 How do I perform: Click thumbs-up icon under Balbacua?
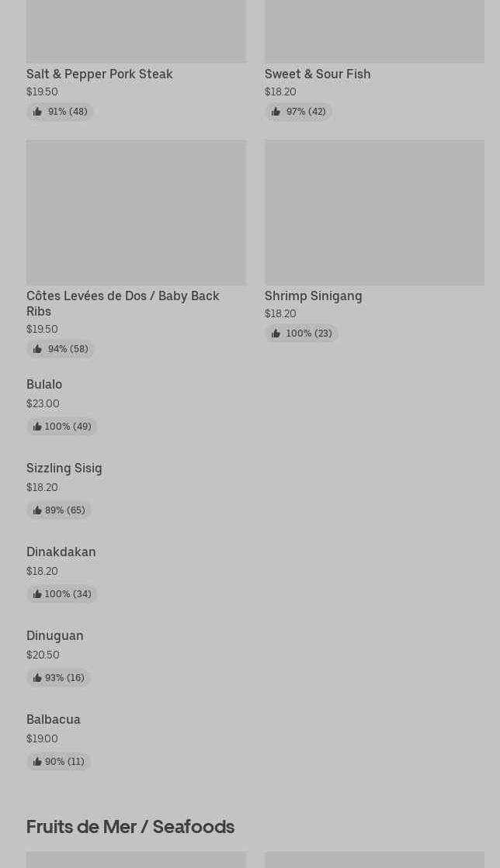(37, 762)
